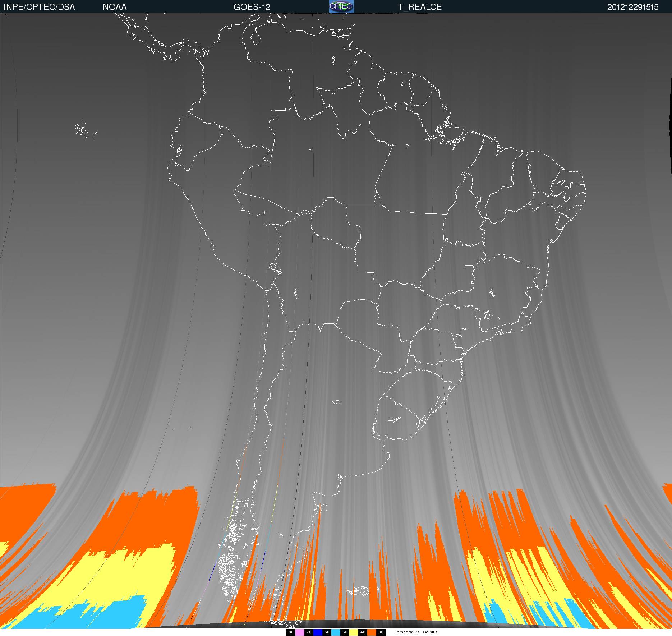This screenshot has height=636, width=672.
Task: Select the orange legend color swatch
Action: point(372,632)
